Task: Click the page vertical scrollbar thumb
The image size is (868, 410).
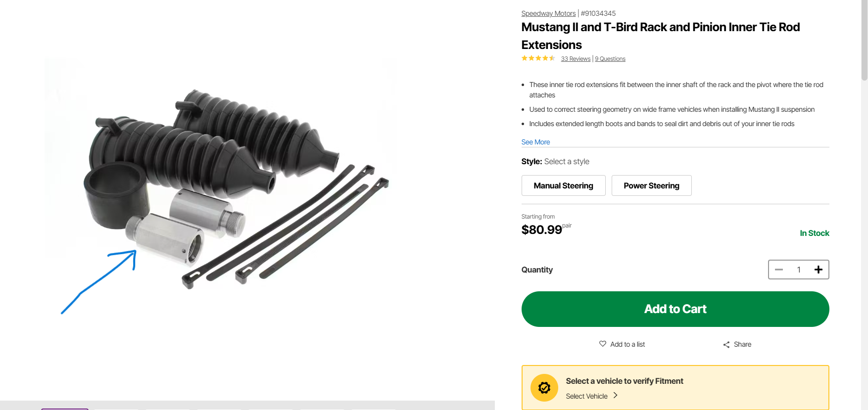Action: click(x=864, y=40)
